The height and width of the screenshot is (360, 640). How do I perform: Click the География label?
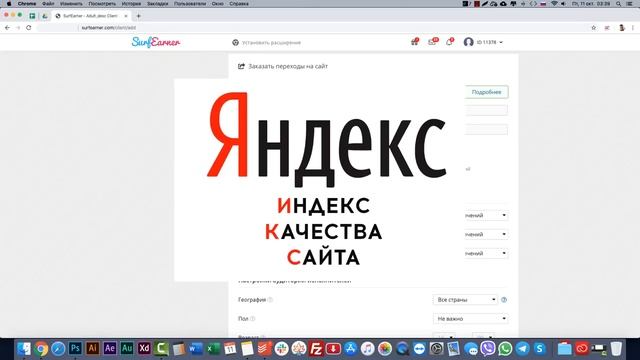coord(251,300)
